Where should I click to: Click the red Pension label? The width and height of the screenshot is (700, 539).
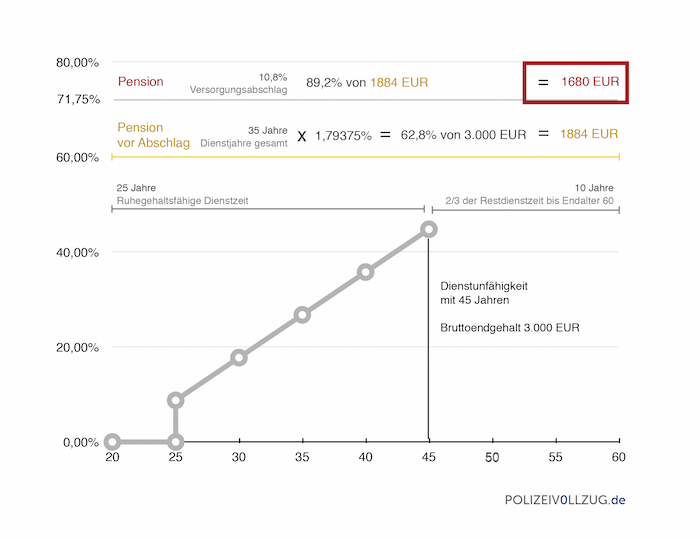pos(141,82)
